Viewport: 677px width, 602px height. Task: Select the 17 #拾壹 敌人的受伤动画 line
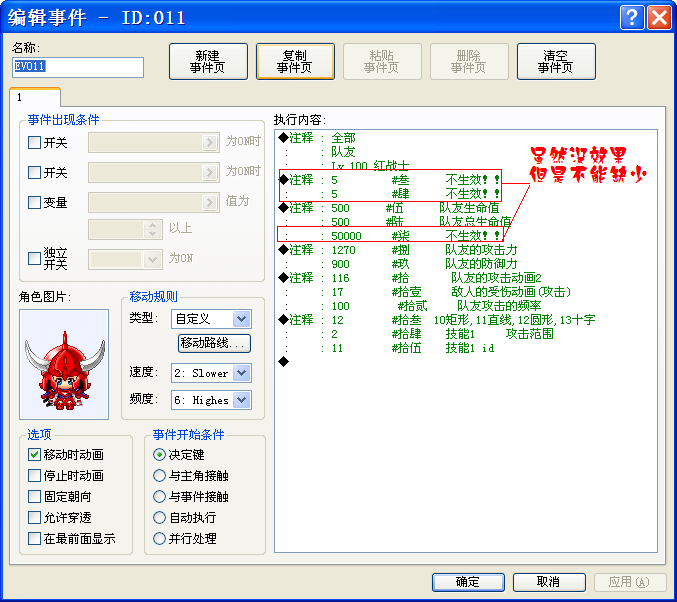466,292
